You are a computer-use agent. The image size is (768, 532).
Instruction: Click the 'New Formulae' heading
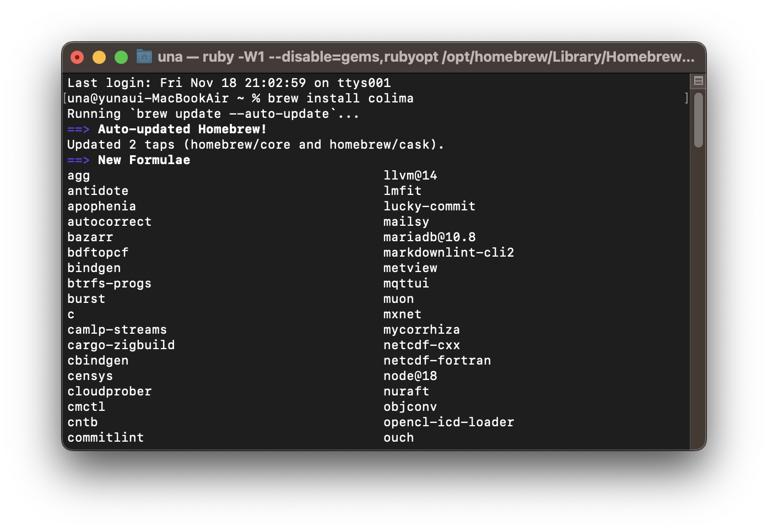(x=144, y=160)
